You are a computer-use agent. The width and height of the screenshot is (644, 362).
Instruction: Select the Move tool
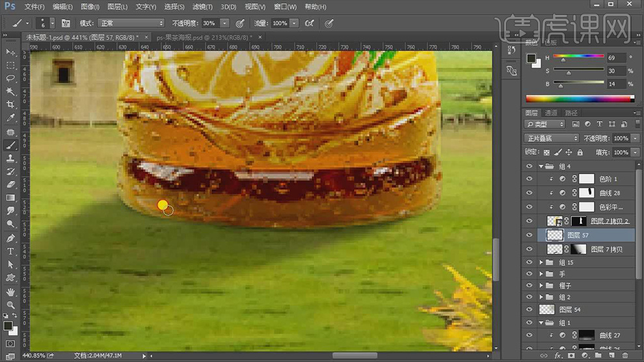[x=10, y=53]
